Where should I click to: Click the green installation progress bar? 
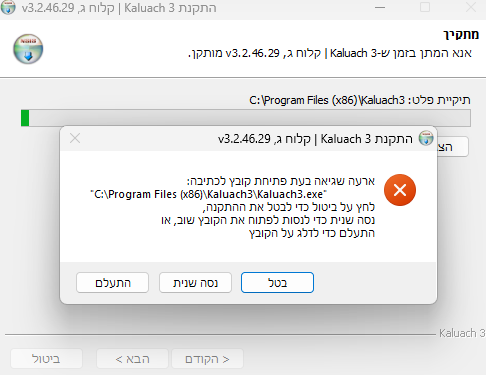(246, 118)
